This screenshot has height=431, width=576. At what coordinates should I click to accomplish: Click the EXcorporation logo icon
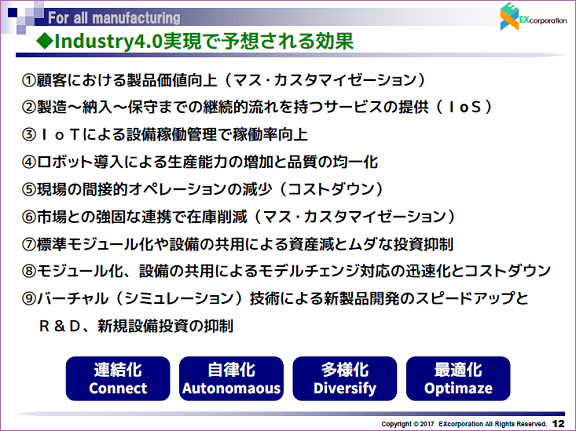click(510, 16)
